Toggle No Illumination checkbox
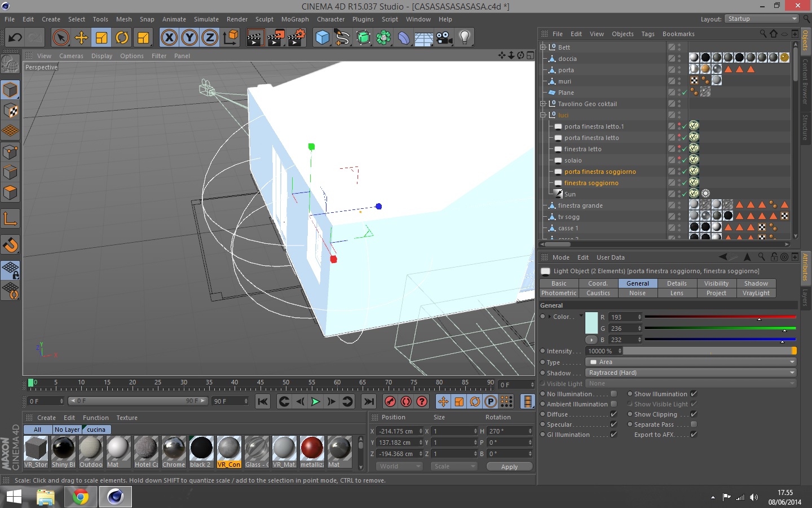Screen dimensions: 812x508 [x=614, y=394]
